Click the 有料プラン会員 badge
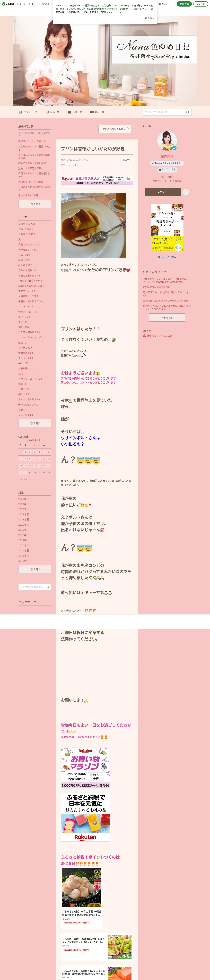The width and height of the screenshot is (210, 980). pyautogui.click(x=167, y=170)
